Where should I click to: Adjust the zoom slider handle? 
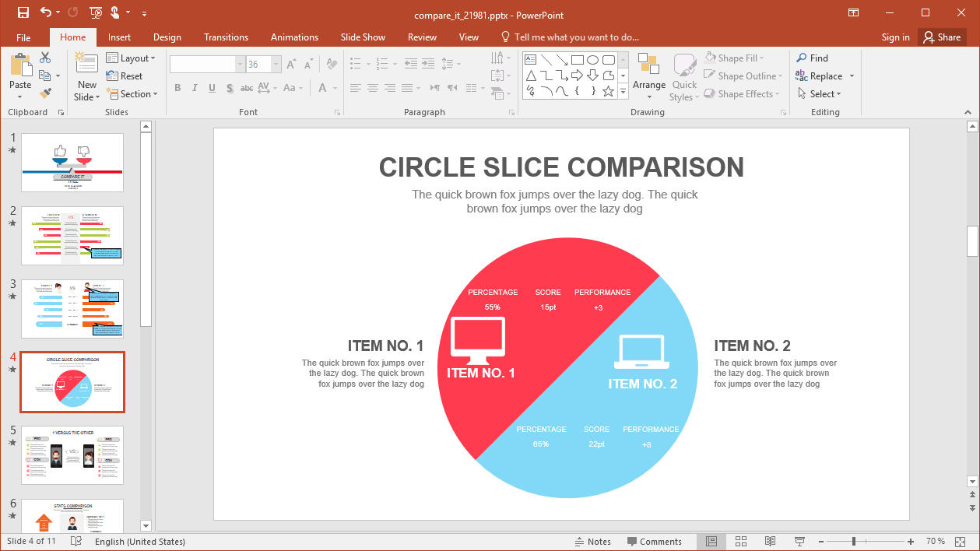tap(854, 542)
